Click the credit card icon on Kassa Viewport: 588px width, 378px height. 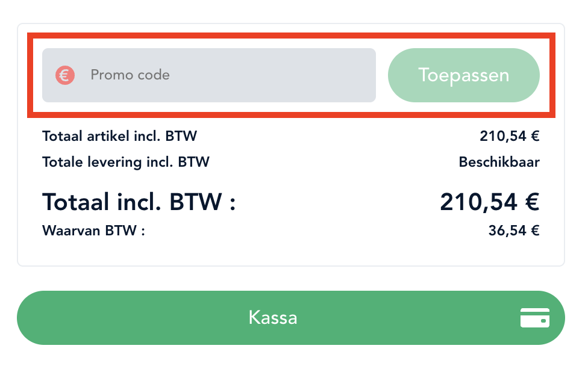click(x=535, y=318)
